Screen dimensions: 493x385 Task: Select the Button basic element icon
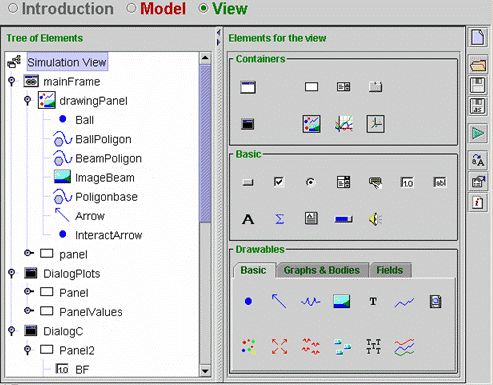point(248,182)
